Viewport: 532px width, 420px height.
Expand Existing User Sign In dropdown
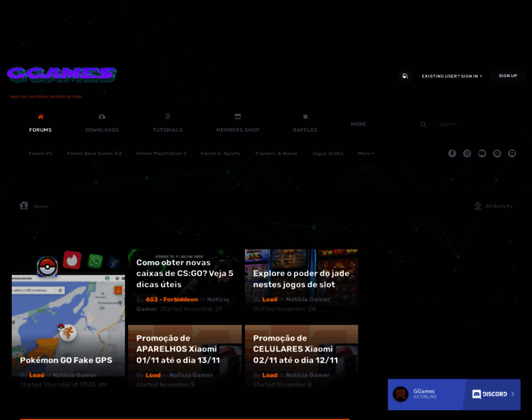[451, 76]
